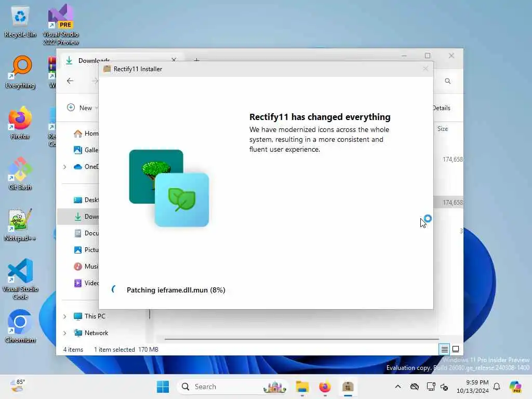
Task: Click the taskbar Search box
Action: [x=232, y=387]
